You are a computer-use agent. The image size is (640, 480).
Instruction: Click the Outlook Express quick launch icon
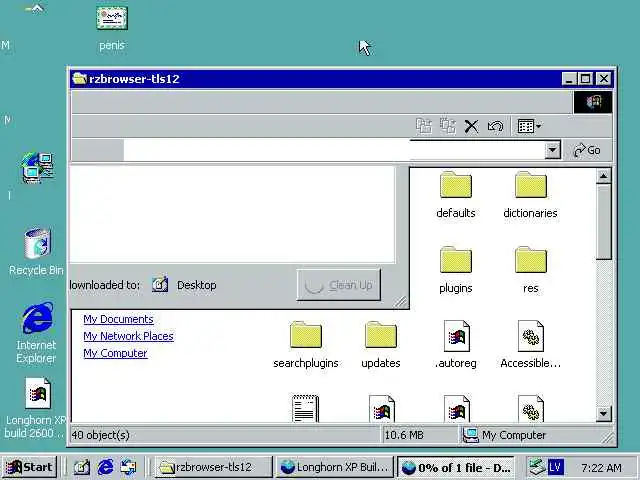[x=129, y=467]
